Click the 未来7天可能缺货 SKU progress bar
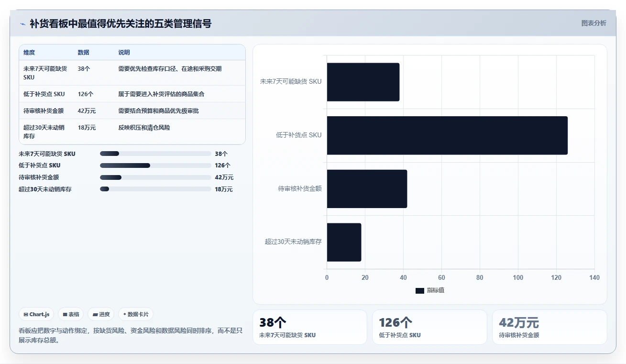Screen dimensions: 626x364 [x=155, y=154]
